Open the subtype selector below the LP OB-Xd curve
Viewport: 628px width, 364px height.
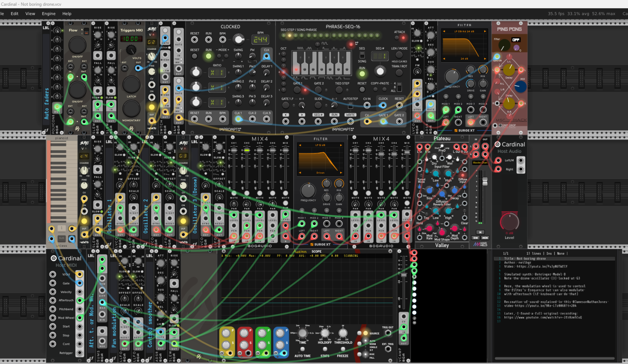464,59
